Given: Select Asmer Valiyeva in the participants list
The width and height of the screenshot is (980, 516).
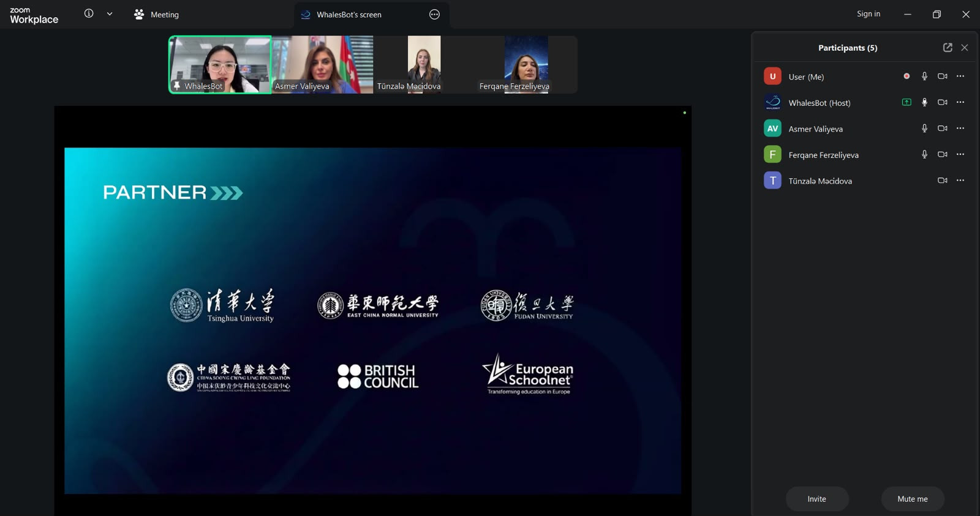Looking at the screenshot, I should point(816,129).
